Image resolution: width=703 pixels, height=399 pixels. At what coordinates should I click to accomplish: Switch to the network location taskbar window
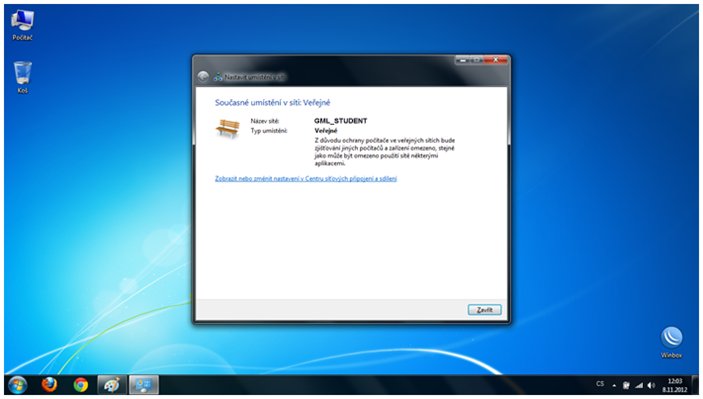coord(144,385)
